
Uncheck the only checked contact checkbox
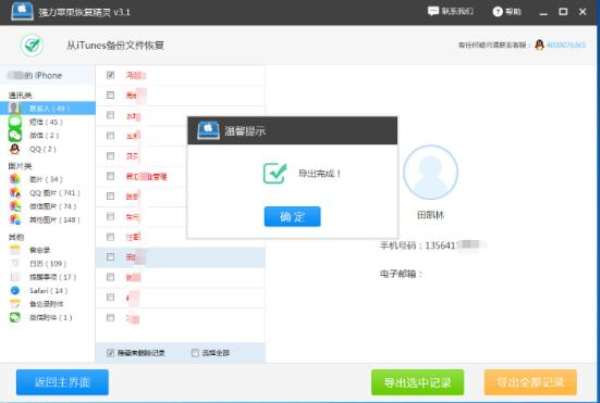110,75
